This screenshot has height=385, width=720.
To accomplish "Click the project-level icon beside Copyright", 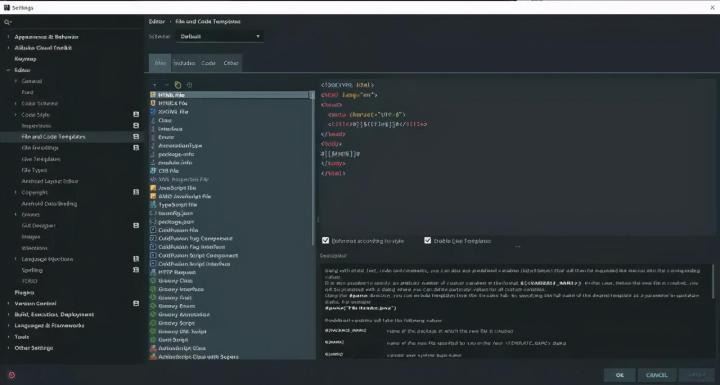I will [x=136, y=192].
